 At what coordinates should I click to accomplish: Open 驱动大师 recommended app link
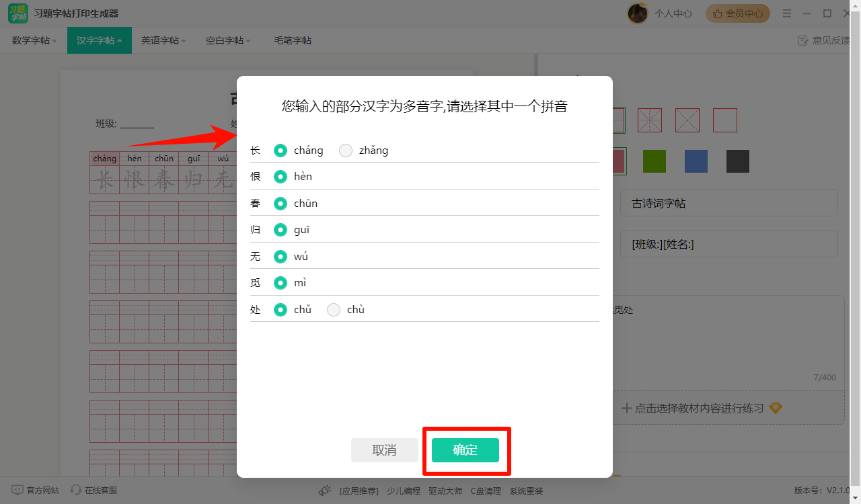pyautogui.click(x=445, y=491)
